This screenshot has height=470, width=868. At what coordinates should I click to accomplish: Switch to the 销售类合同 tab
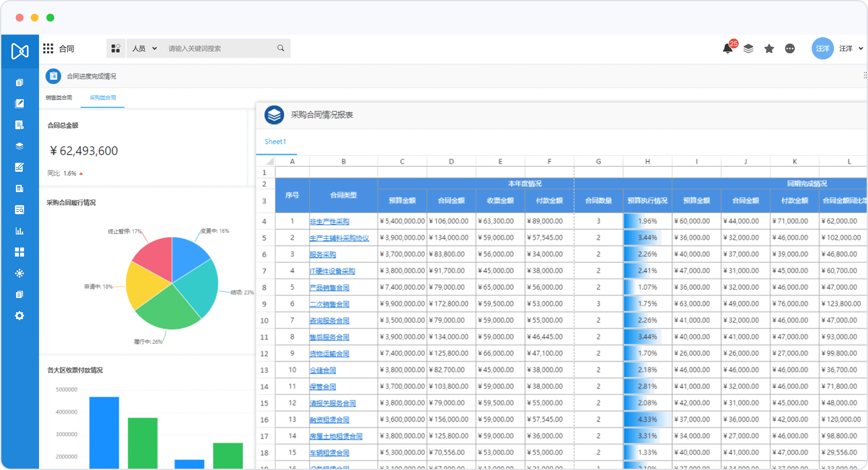[x=59, y=98]
